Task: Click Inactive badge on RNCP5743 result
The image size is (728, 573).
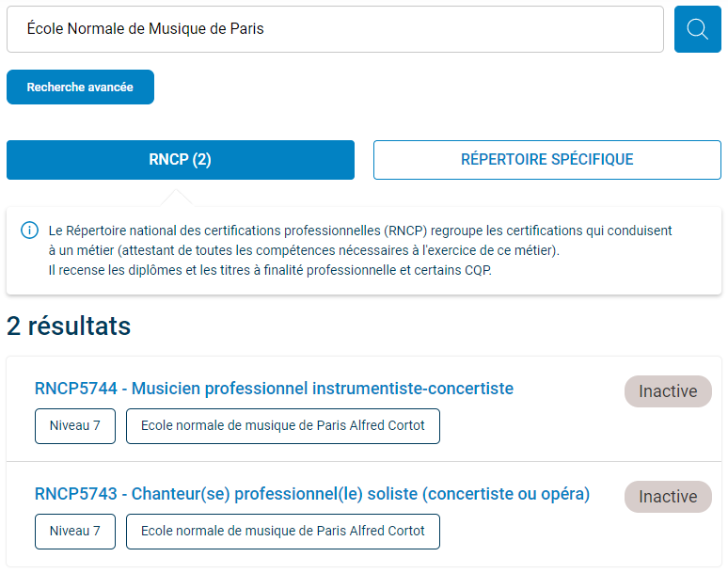Action: click(668, 497)
